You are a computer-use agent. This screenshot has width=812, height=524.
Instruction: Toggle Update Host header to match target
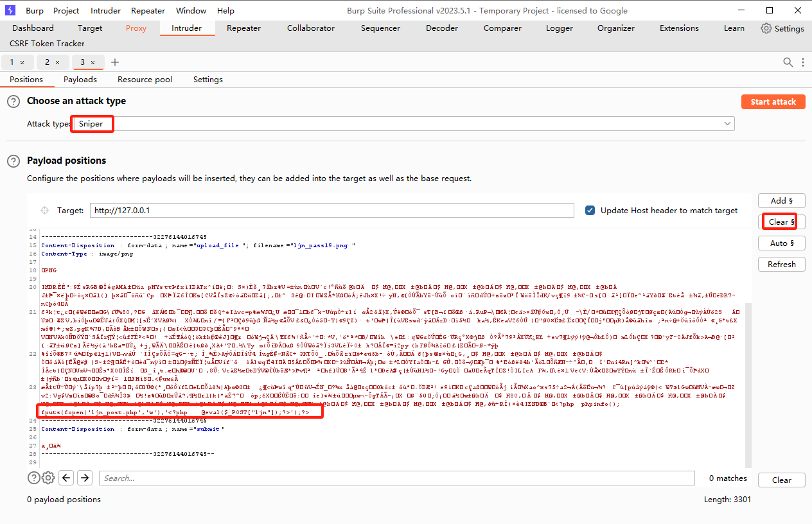click(x=590, y=210)
